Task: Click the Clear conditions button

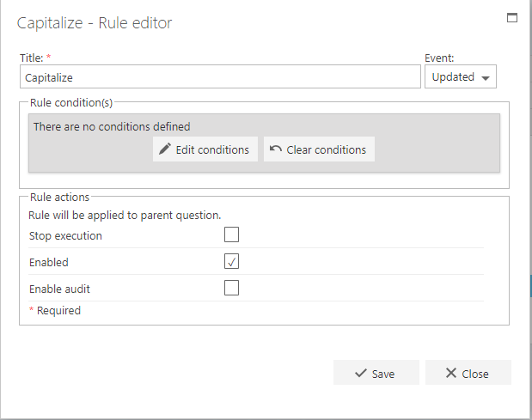Action: pos(319,149)
